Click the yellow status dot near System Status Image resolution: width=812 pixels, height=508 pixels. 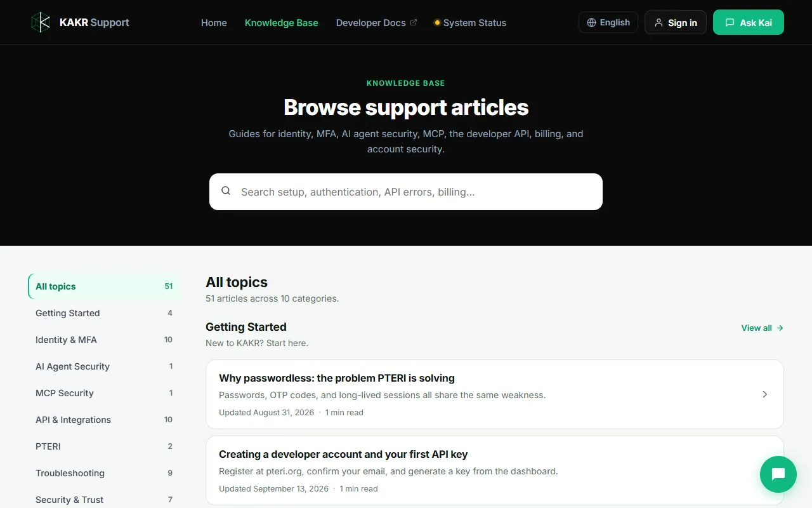pos(436,23)
